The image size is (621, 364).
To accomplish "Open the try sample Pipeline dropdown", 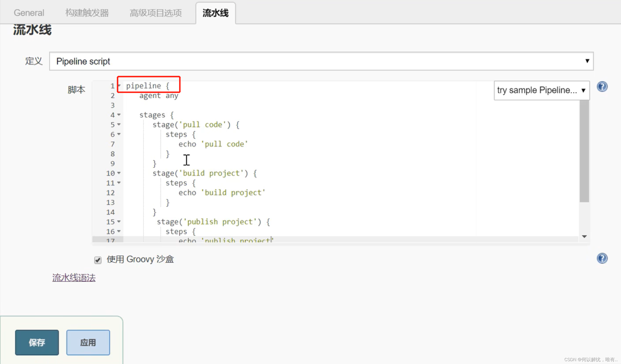I will (x=541, y=90).
